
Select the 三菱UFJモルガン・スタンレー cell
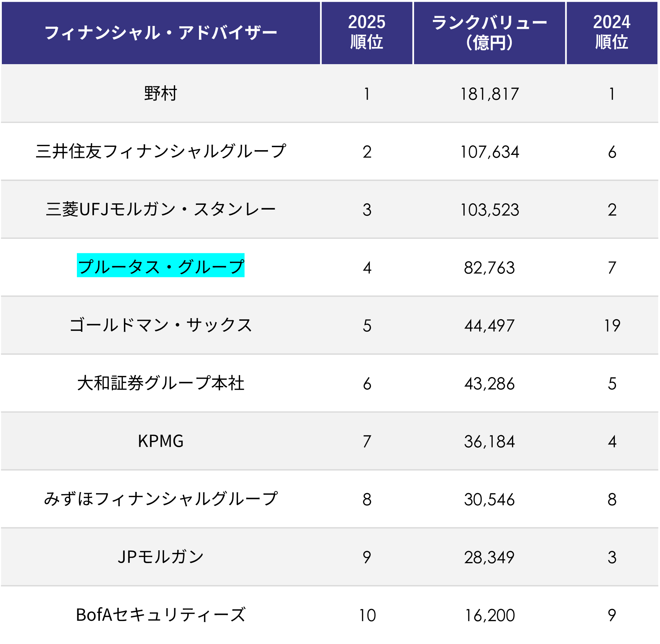[161, 210]
